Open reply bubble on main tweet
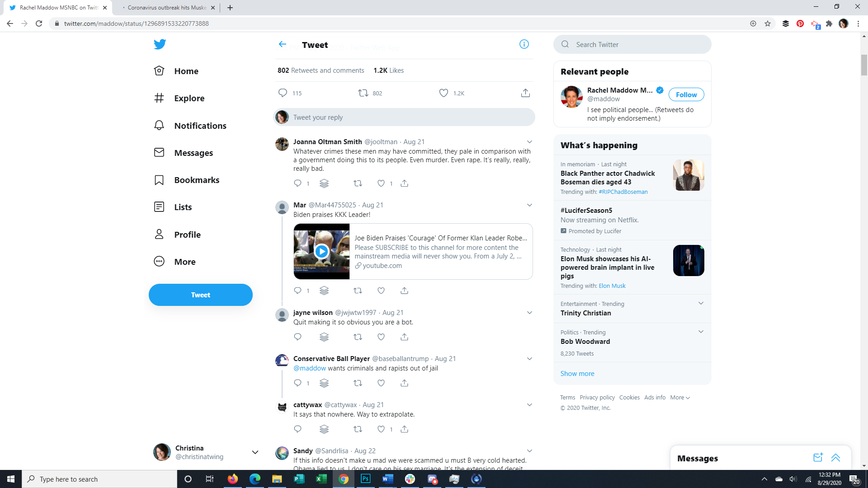This screenshot has height=488, width=868. coord(283,93)
